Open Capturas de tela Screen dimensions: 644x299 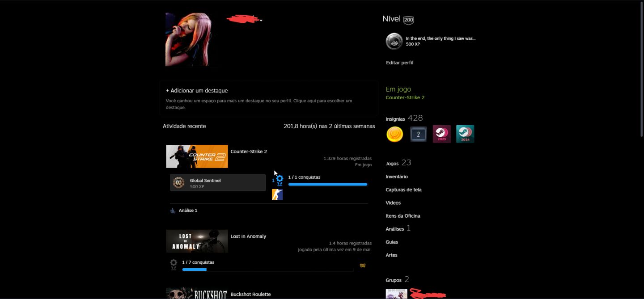coord(404,190)
